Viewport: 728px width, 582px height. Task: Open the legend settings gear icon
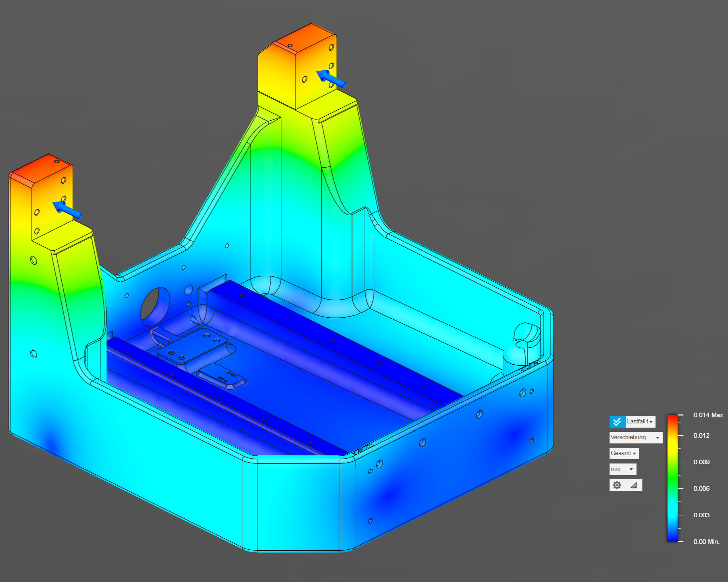click(617, 485)
